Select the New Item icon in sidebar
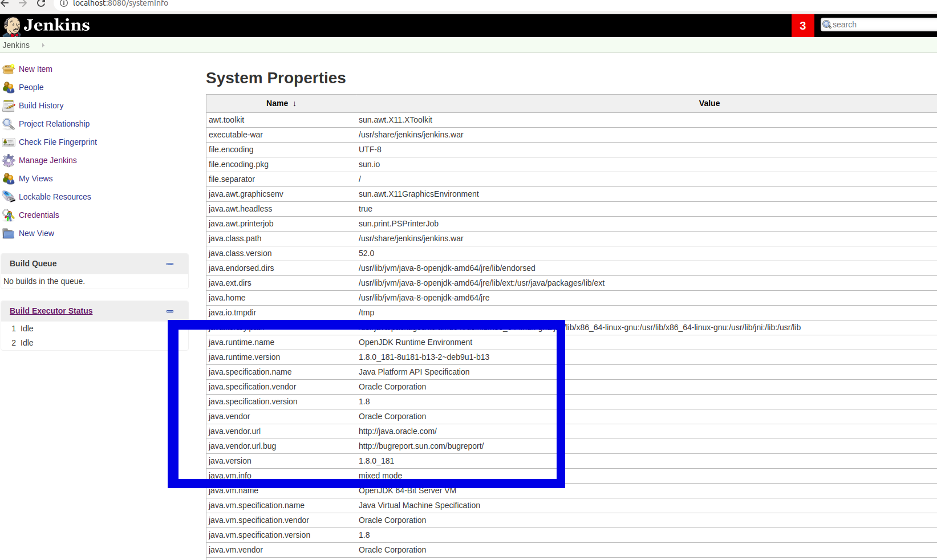 pyautogui.click(x=9, y=68)
